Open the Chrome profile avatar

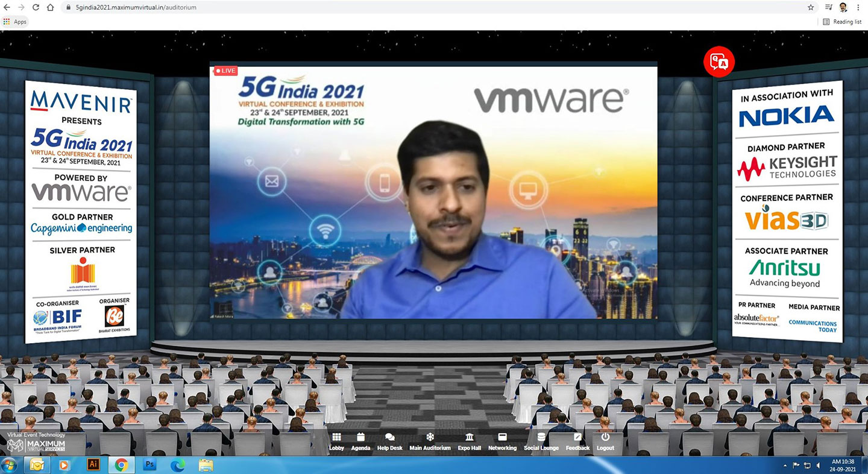coord(844,7)
